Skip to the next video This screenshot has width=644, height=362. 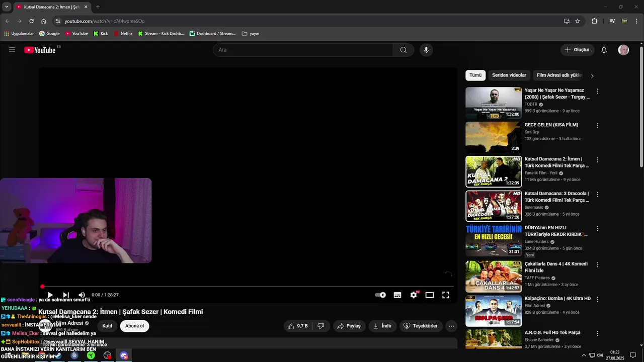tap(66, 295)
